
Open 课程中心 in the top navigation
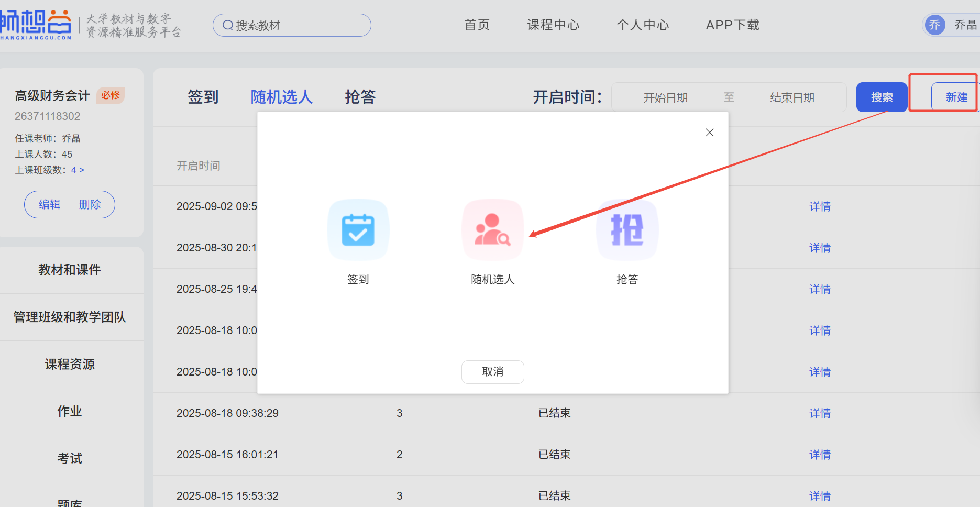click(x=553, y=25)
